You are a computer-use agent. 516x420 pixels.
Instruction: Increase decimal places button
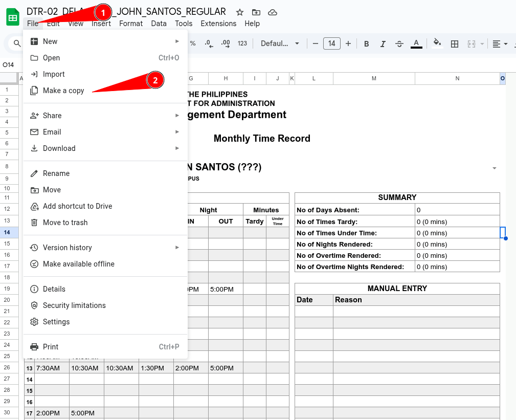pyautogui.click(x=225, y=44)
